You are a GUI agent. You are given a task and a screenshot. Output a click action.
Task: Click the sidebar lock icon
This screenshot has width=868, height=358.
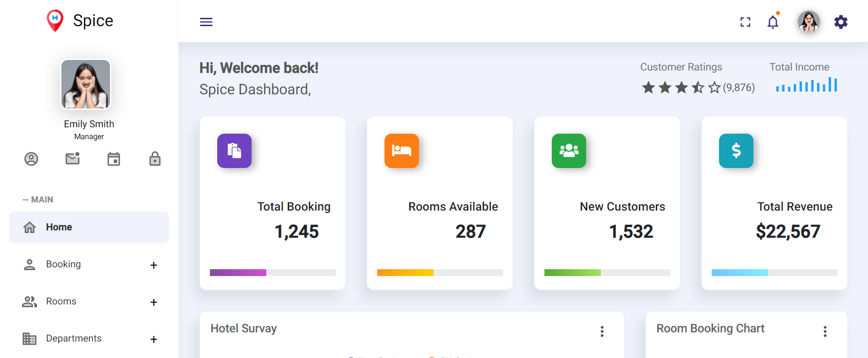tap(155, 158)
